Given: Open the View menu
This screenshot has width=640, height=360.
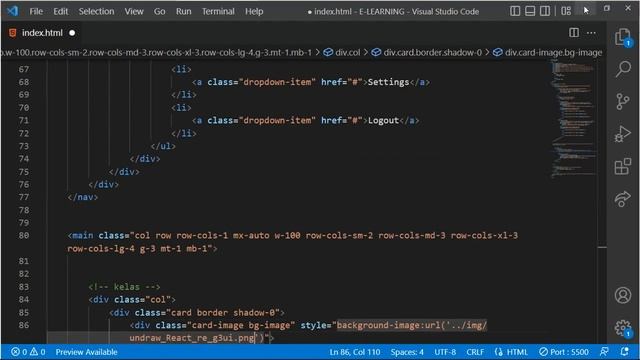Looking at the screenshot, I should point(134,11).
